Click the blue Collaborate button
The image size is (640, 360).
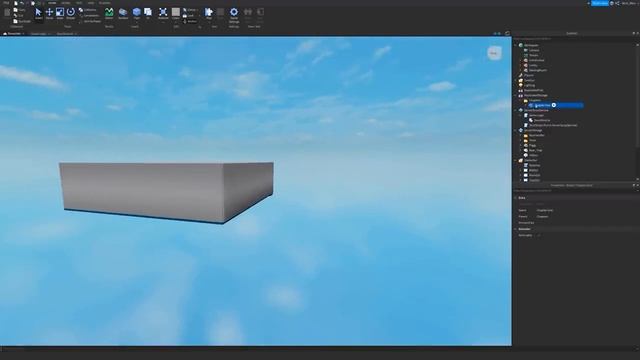pos(600,3)
